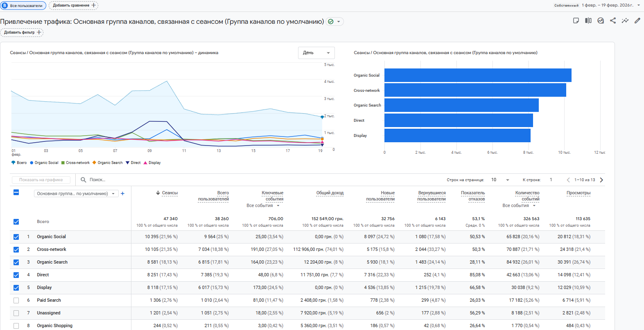Viewport: 644px width, 330px height.
Task: Sort table by "Общий доход" column header
Action: [330, 193]
